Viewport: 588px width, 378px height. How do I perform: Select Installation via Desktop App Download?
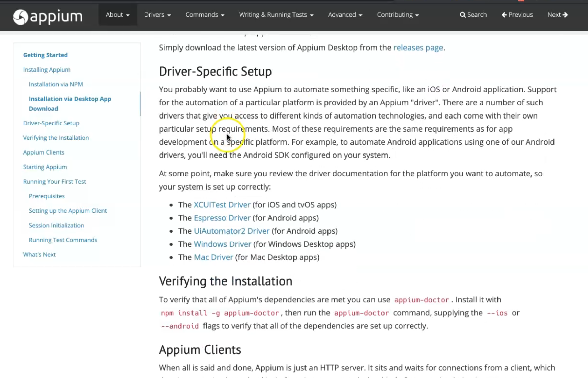point(70,103)
